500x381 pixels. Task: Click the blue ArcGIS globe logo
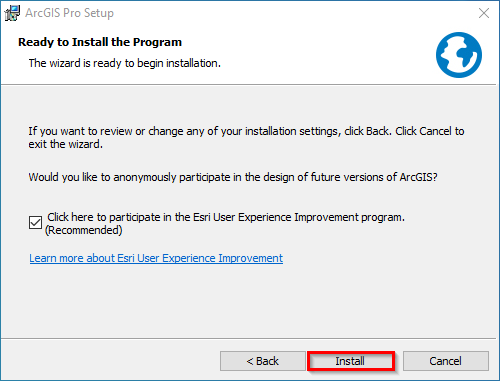(459, 55)
